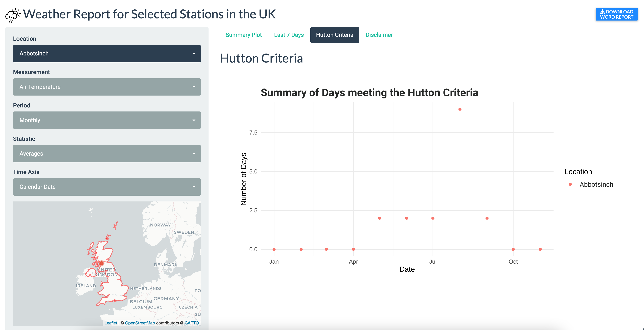Open the Last 7 Days tab
This screenshot has height=330, width=644.
[289, 35]
